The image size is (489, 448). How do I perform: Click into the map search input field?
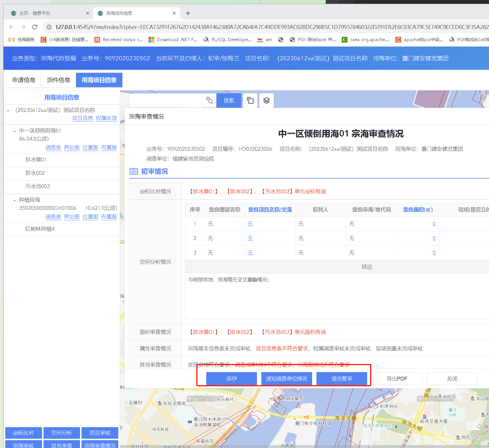(165, 101)
